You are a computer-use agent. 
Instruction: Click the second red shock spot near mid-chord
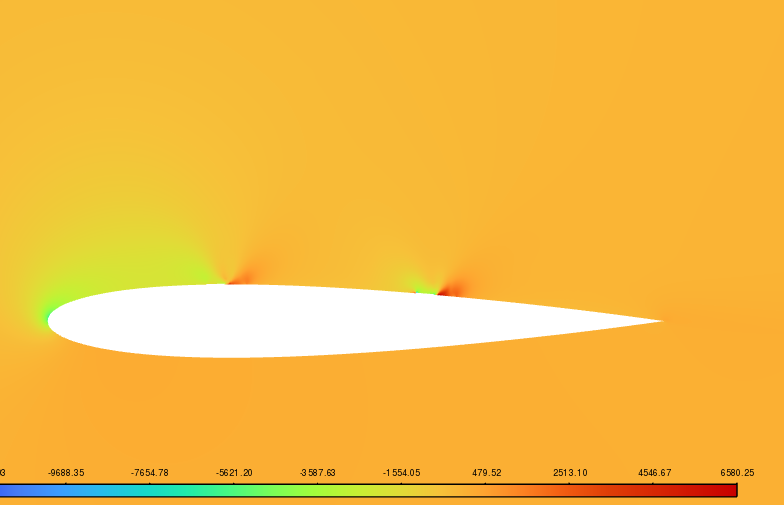tap(448, 291)
